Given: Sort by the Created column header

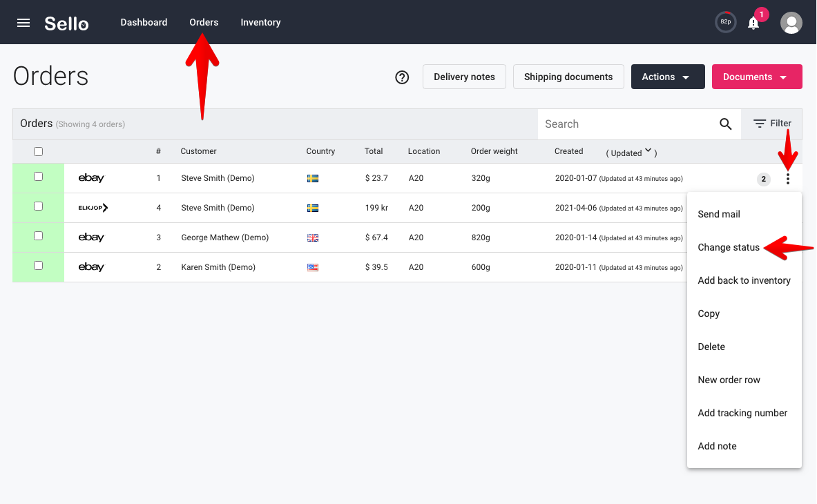Looking at the screenshot, I should point(568,151).
